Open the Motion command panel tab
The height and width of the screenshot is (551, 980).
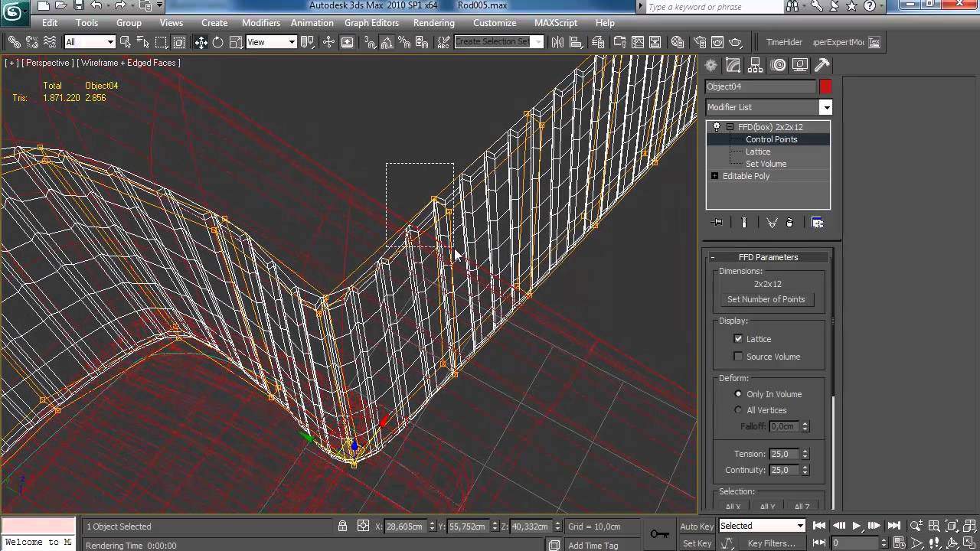pos(779,65)
